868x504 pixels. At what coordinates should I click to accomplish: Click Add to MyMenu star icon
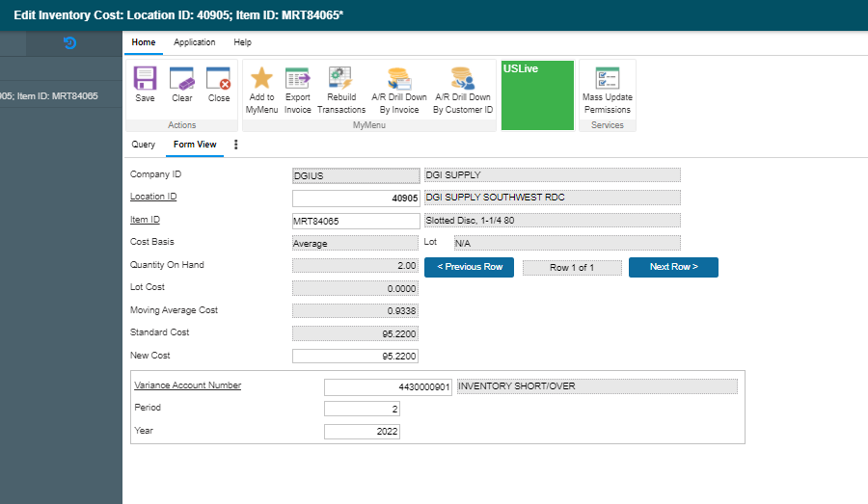(260, 79)
